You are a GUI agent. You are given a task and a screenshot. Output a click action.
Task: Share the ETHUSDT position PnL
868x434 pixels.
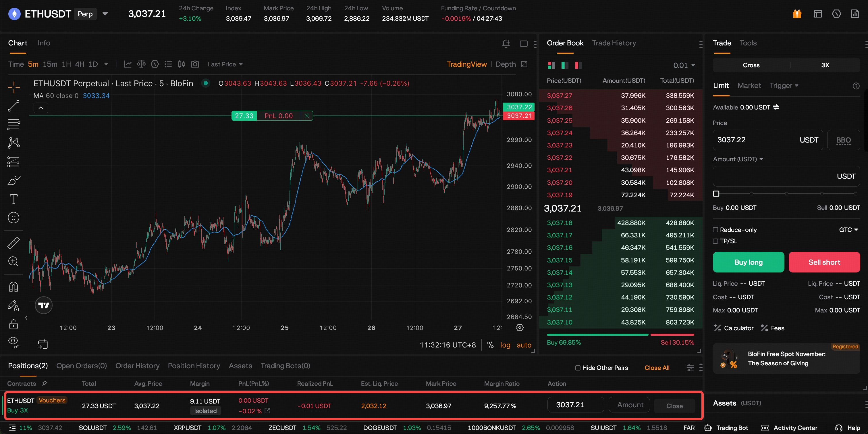click(267, 411)
